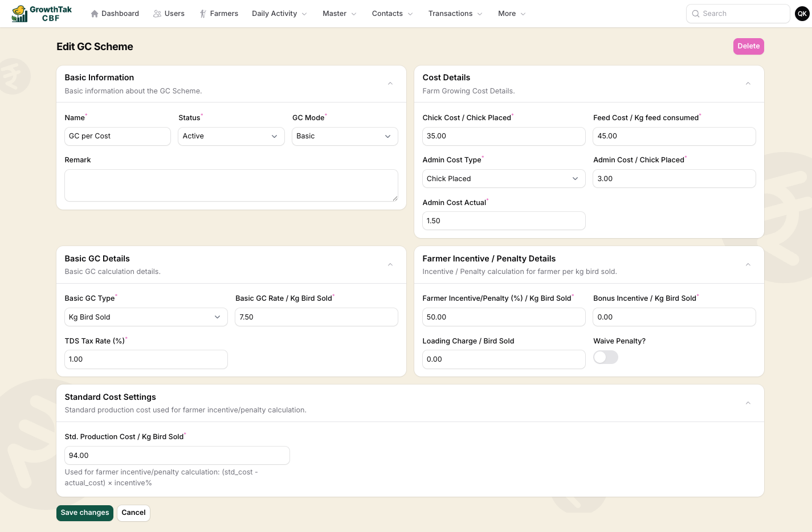
Task: Open the Users page link
Action: click(x=169, y=14)
